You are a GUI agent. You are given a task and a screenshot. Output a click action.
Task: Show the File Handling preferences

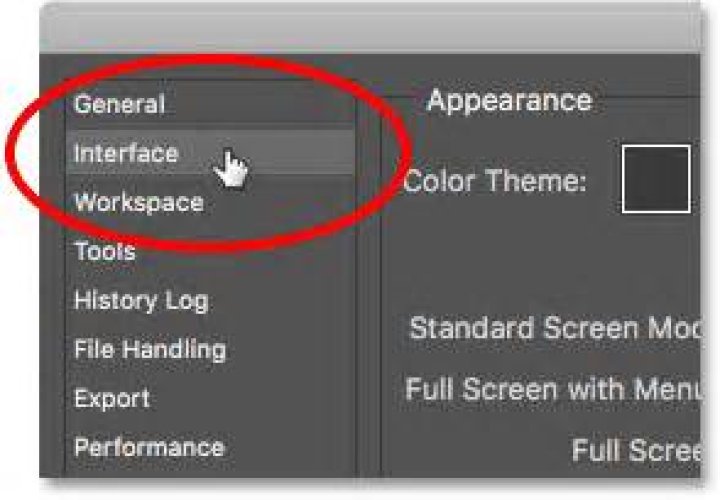click(149, 349)
